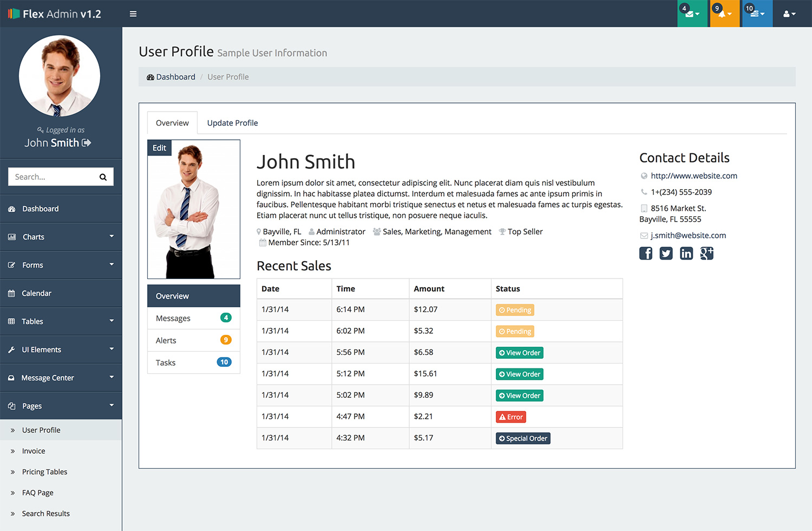The width and height of the screenshot is (812, 531).
Task: Click the logout icon beside John Smith
Action: [x=87, y=143]
